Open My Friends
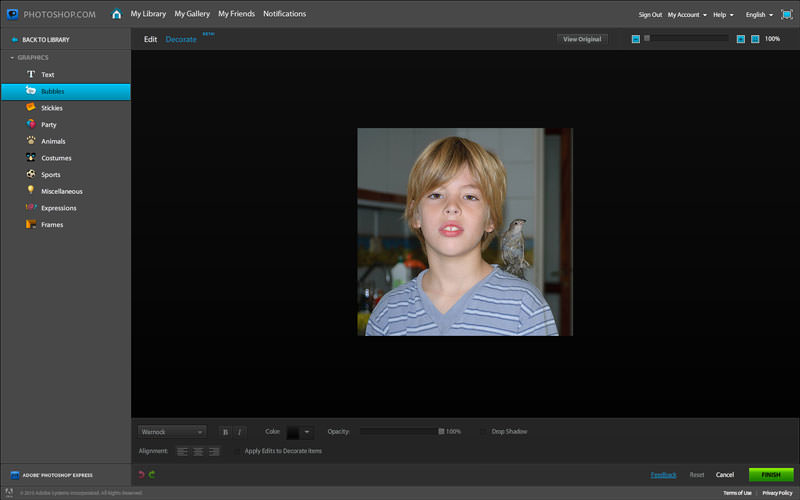Viewport: 800px width, 500px height. [236, 14]
